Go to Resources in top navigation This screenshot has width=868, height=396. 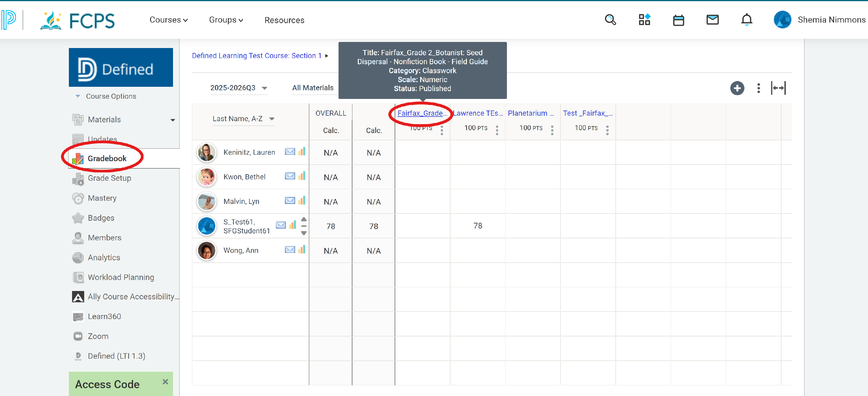[x=284, y=20]
